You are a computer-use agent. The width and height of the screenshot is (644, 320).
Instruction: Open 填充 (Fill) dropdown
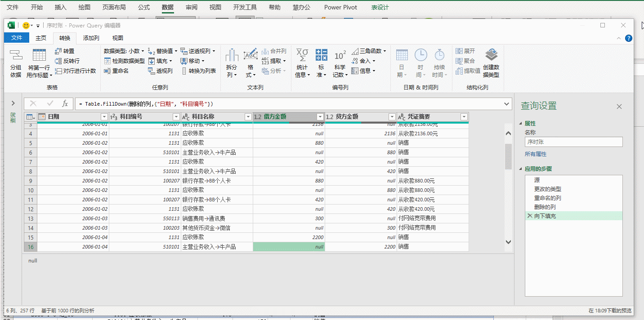pyautogui.click(x=160, y=61)
